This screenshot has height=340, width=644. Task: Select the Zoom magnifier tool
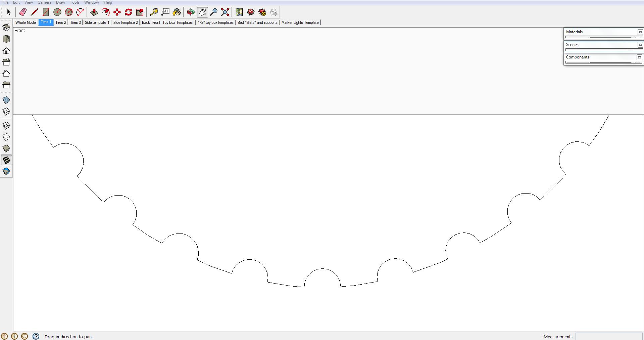click(x=214, y=12)
